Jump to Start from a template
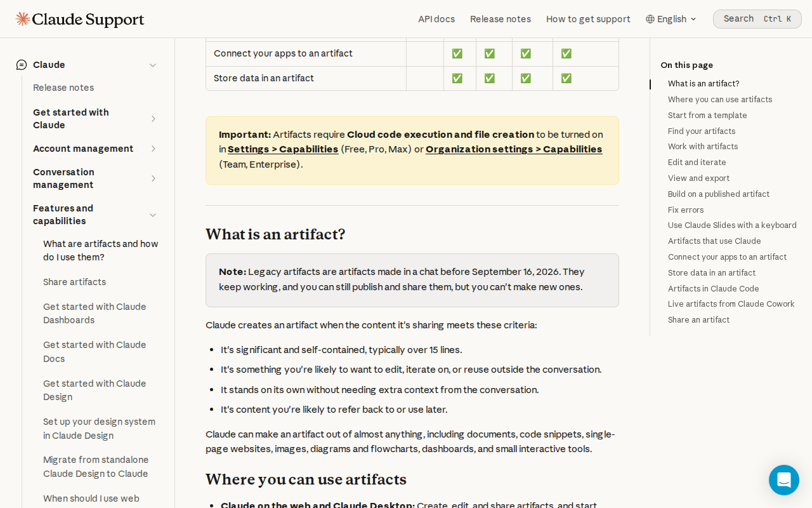Screen dimensions: 812x508 coord(707,116)
